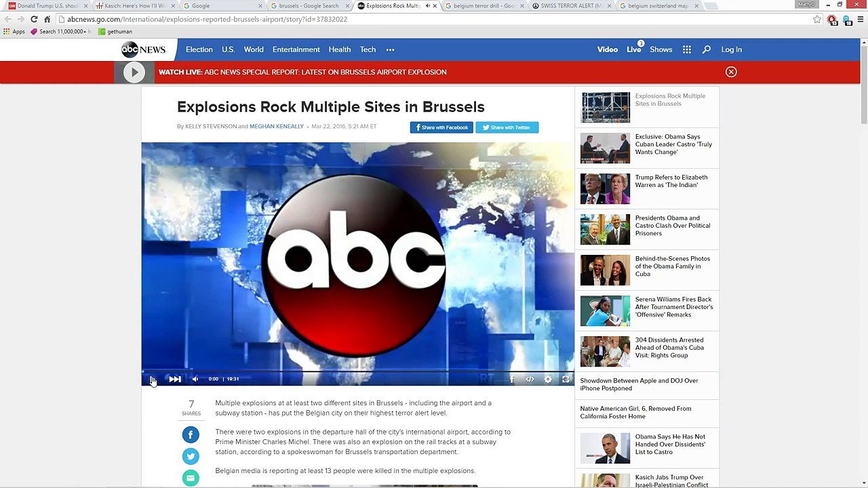
Task: Play the Watch Live special report
Action: (x=134, y=72)
